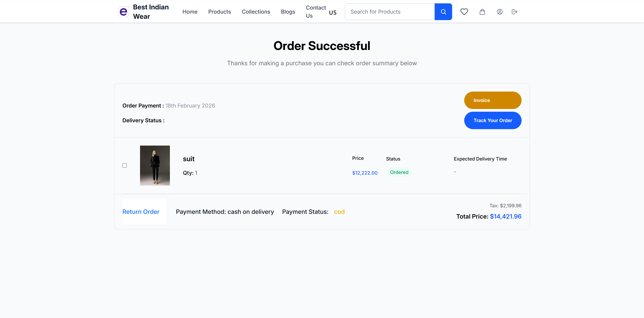
Task: Go to the Home menu item
Action: coord(190,12)
